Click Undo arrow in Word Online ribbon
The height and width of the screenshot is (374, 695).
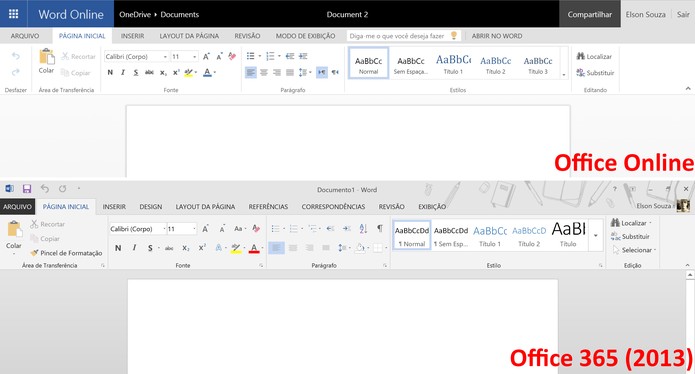click(16, 56)
